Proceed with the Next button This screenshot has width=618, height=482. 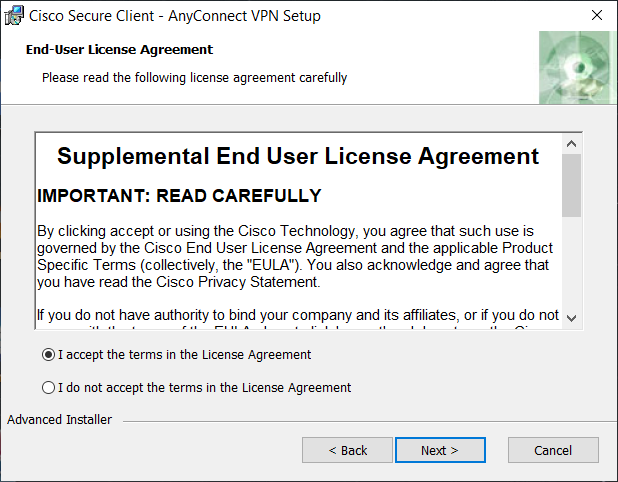click(x=440, y=450)
